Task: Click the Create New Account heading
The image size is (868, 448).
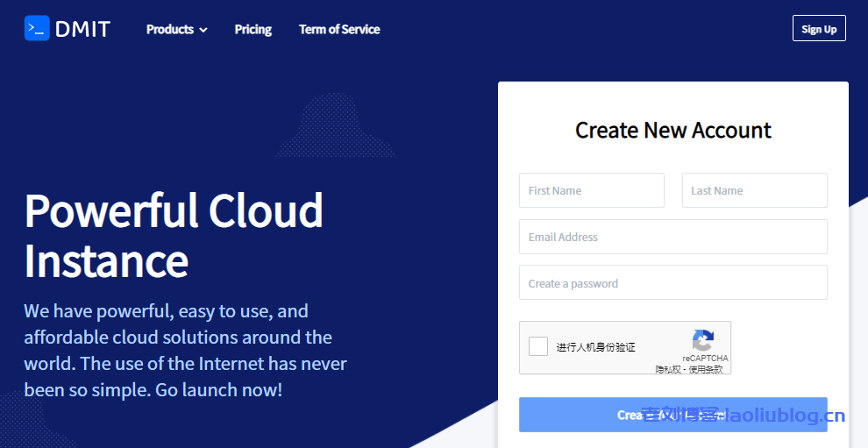Action: tap(672, 131)
